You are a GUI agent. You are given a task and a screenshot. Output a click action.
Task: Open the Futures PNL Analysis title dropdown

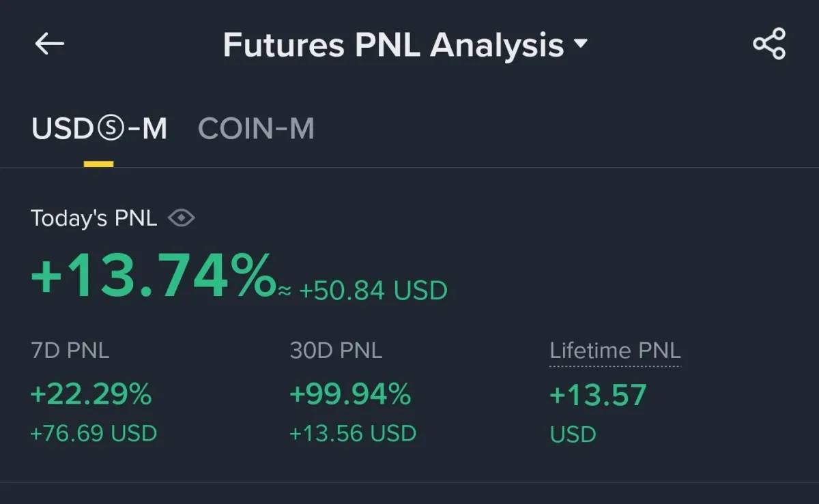[393, 45]
